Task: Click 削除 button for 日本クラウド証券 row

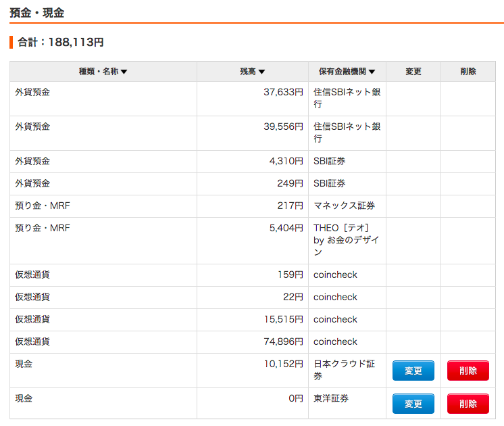Action: pyautogui.click(x=468, y=371)
